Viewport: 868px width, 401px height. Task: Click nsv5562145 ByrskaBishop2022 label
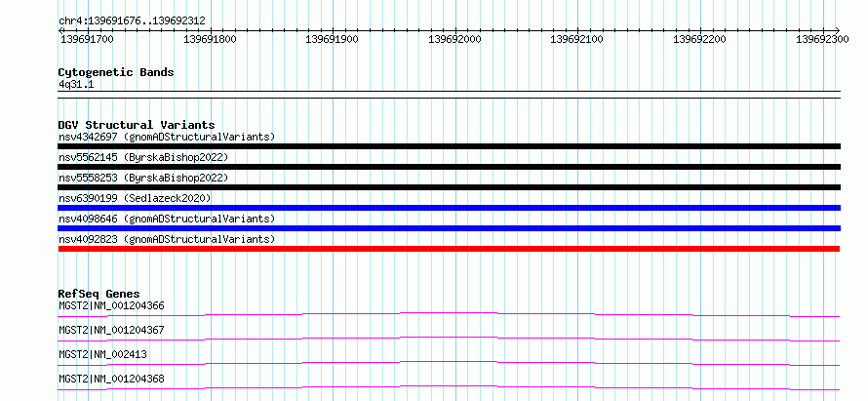click(143, 157)
